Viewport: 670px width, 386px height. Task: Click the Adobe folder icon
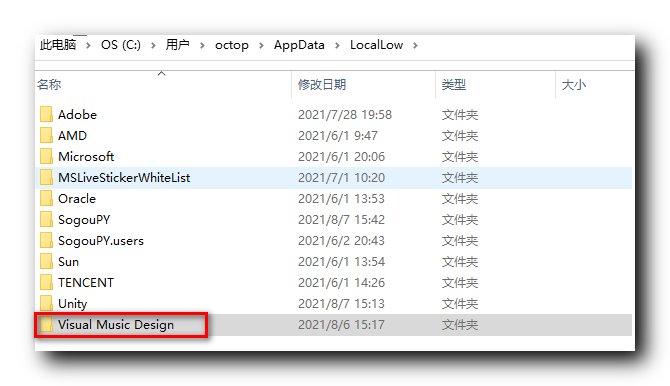point(46,115)
